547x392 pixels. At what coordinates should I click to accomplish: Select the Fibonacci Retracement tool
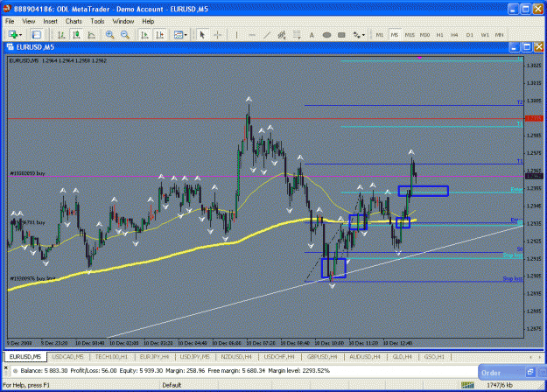coord(297,34)
